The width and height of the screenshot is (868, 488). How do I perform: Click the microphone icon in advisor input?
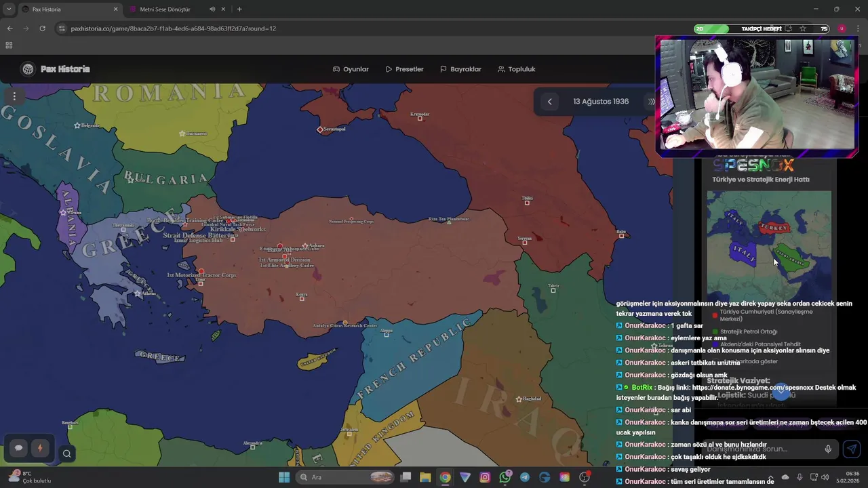click(x=828, y=449)
